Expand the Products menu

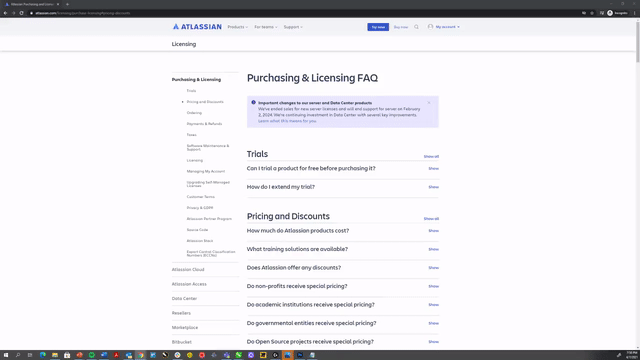(x=238, y=27)
